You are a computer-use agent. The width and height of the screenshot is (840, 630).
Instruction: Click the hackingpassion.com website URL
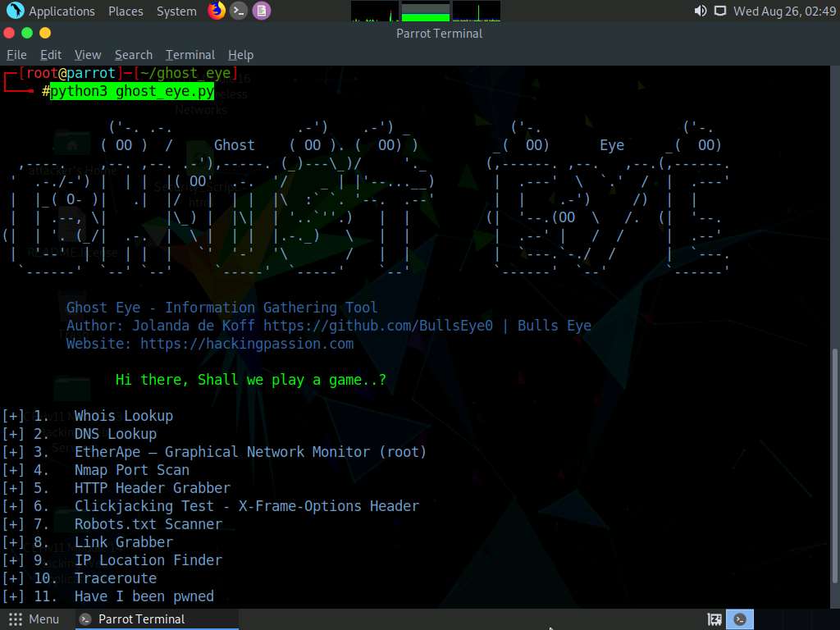[246, 344]
